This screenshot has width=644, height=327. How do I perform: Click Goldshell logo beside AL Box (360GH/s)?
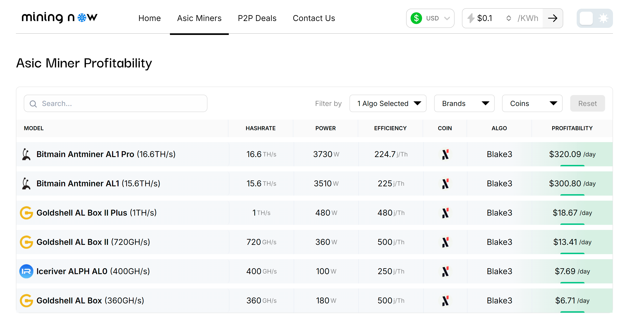[x=26, y=301]
